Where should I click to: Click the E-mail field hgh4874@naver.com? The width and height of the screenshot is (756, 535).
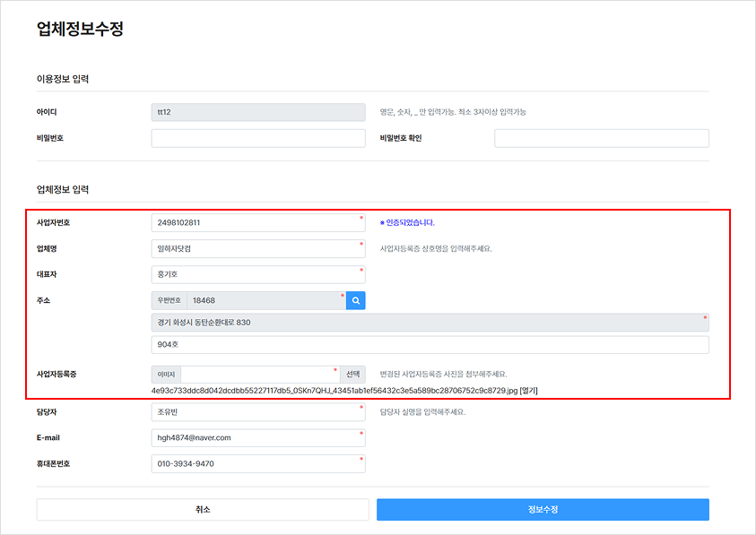[x=258, y=437]
